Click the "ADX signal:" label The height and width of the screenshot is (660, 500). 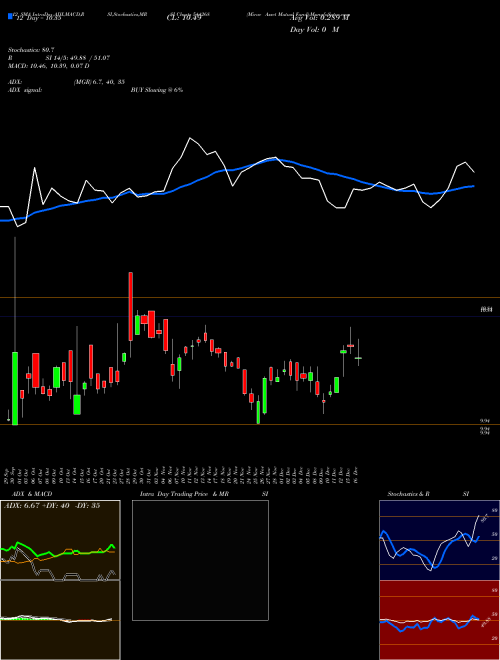tap(24, 90)
